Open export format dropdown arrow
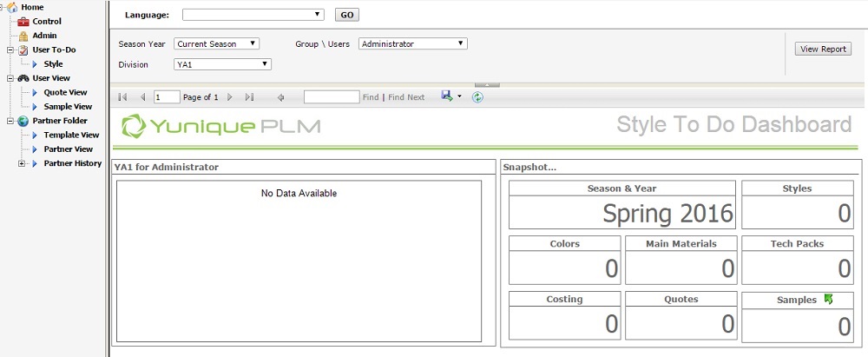Screen dimensions: 868x357 pyautogui.click(x=459, y=97)
